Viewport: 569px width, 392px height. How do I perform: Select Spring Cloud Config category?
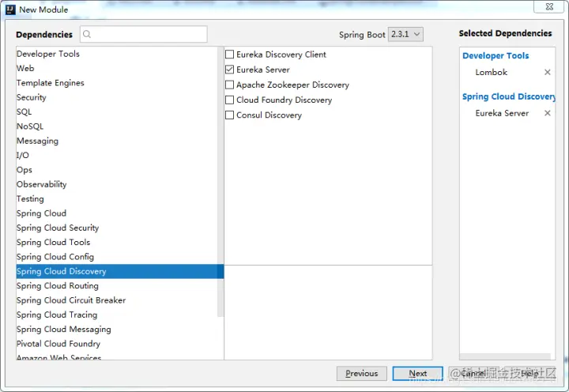click(117, 257)
